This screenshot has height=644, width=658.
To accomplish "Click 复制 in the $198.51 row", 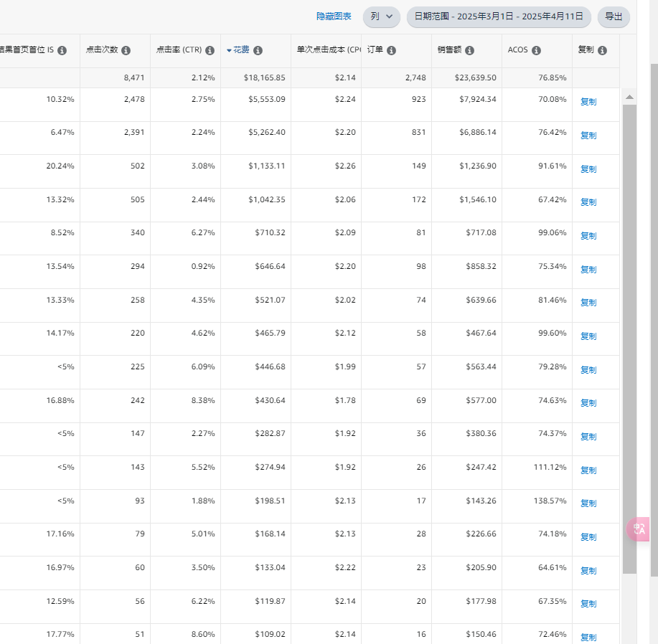I will (588, 503).
